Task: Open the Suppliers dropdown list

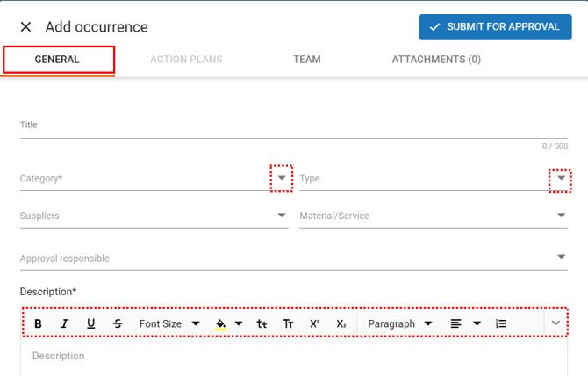Action: tap(282, 216)
